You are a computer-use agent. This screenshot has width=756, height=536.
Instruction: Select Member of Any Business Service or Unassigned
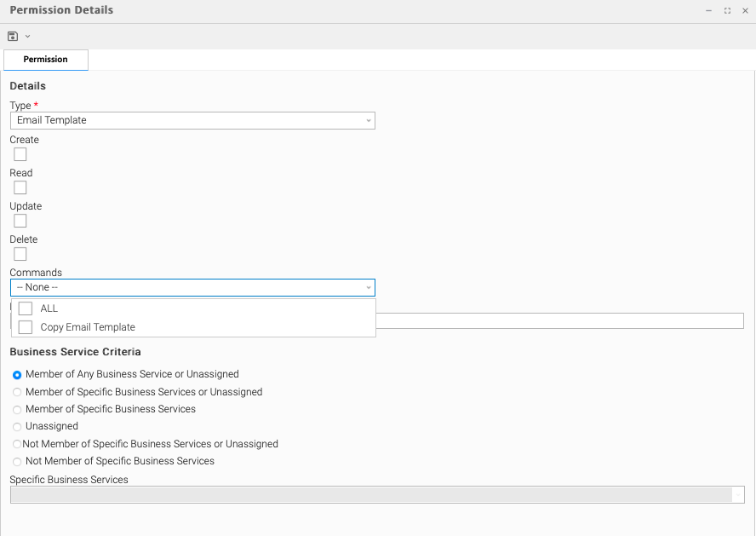point(17,375)
